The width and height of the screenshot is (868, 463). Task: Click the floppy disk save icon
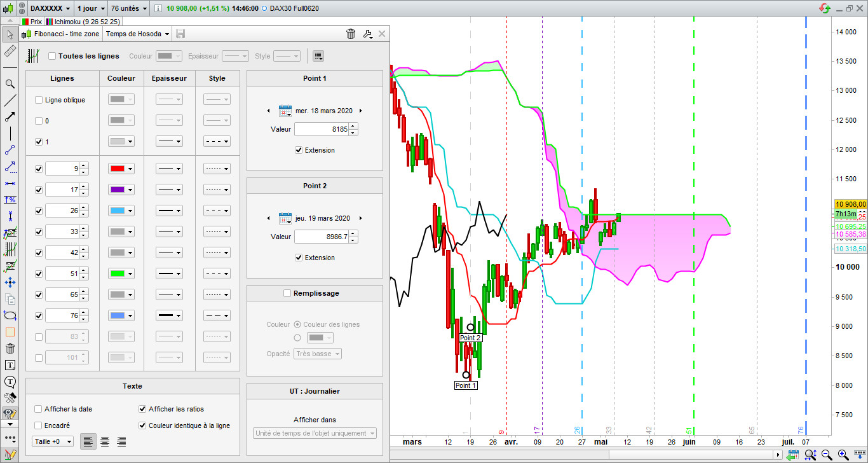pos(180,34)
